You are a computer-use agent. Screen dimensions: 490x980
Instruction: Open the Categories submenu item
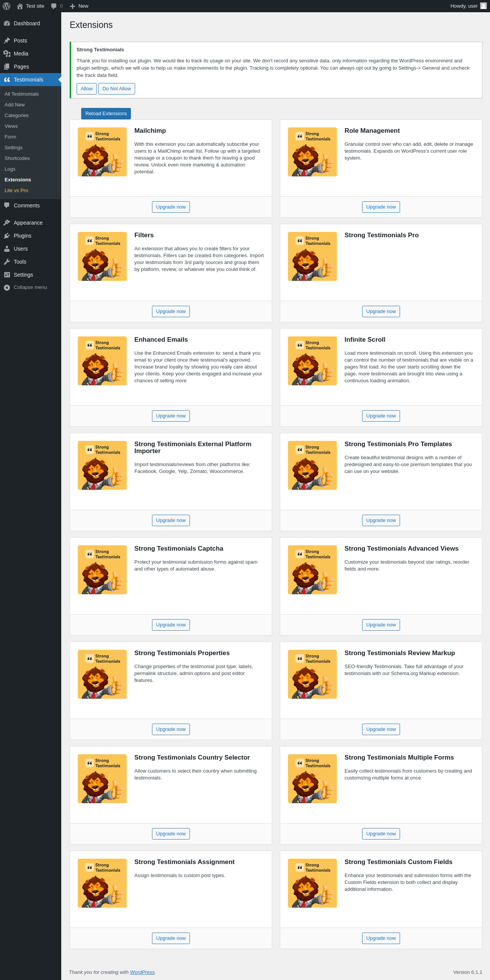[x=16, y=116]
